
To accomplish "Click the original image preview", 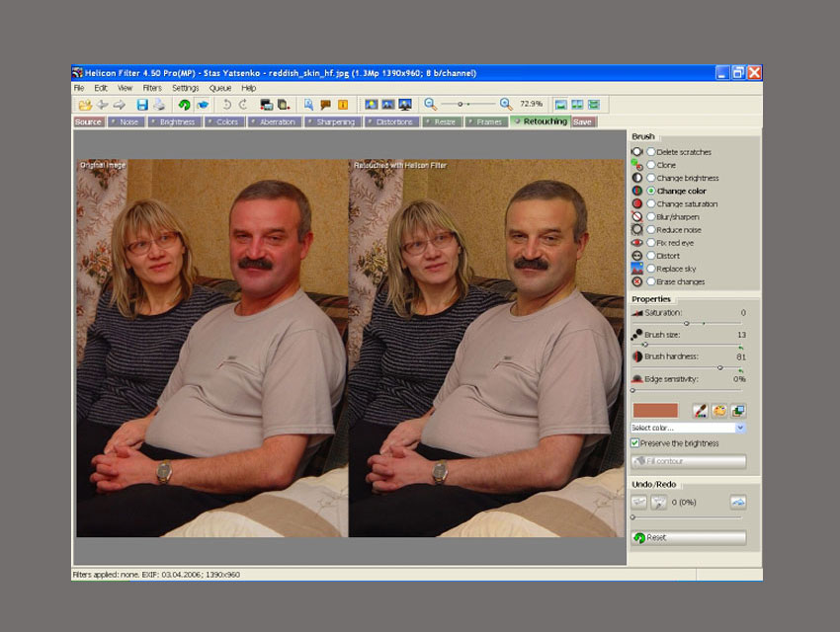I will point(211,348).
